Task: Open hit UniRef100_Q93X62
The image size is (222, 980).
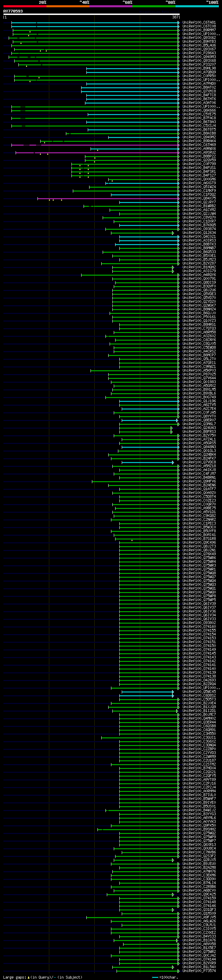Action: (199, 38)
